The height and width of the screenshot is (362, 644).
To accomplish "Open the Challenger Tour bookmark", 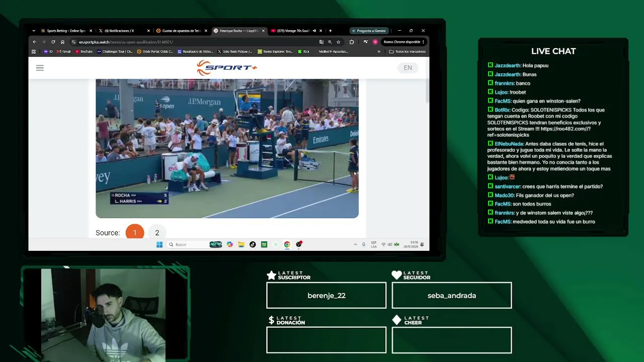I will (x=115, y=51).
